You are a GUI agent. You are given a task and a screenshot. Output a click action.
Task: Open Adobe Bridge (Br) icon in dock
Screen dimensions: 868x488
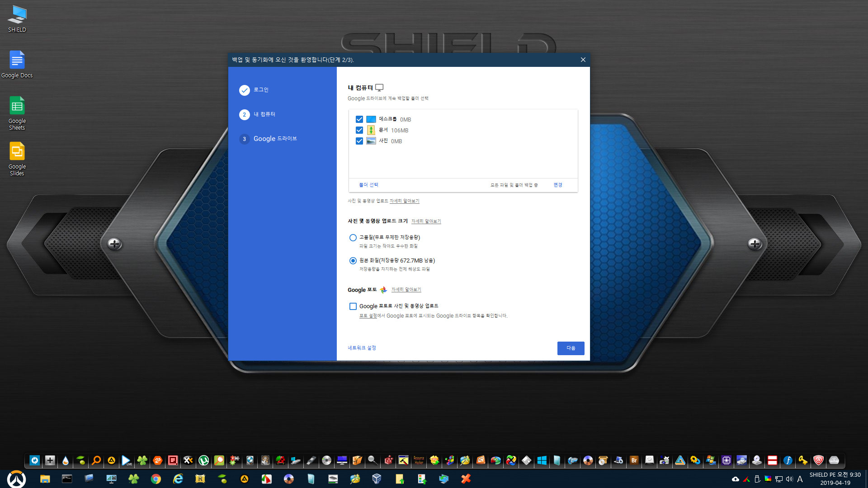[634, 460]
